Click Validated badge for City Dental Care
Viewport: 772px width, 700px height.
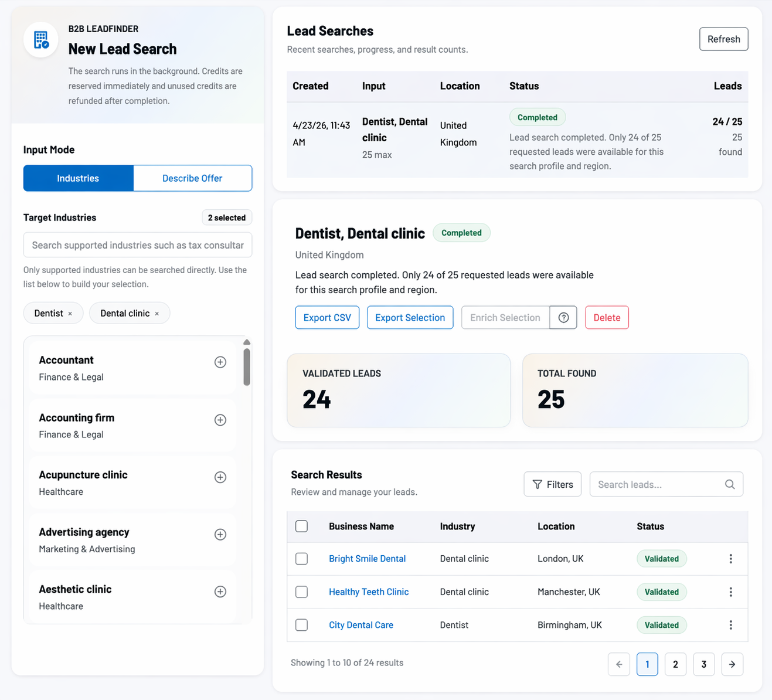pos(662,625)
